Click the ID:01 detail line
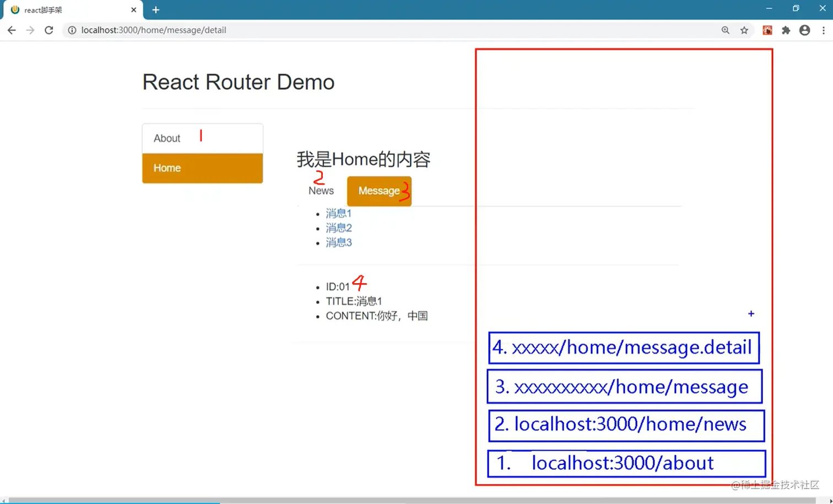The height and width of the screenshot is (504, 833). point(338,286)
